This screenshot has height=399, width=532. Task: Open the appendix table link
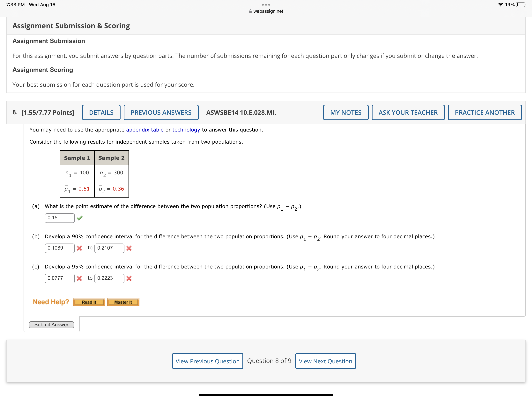pyautogui.click(x=144, y=130)
